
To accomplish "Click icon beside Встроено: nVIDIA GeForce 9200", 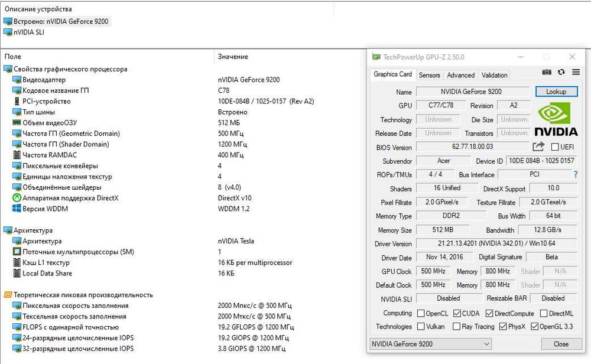I will (x=8, y=21).
